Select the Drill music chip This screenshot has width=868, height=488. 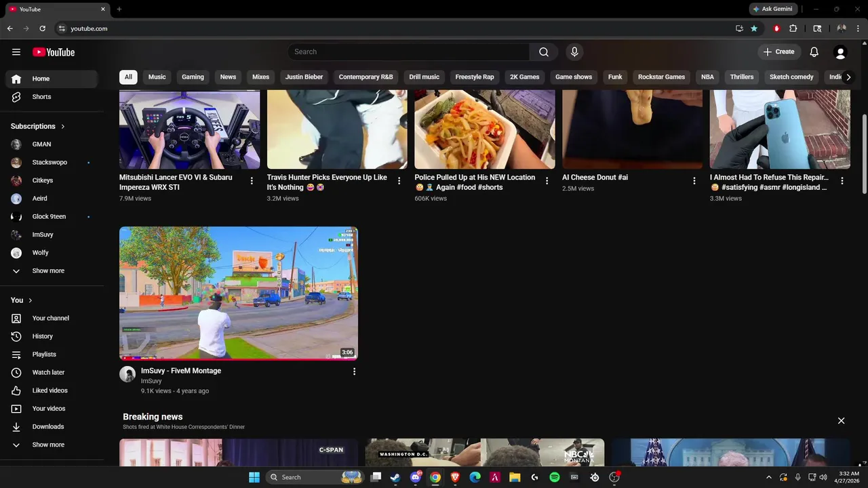(425, 77)
